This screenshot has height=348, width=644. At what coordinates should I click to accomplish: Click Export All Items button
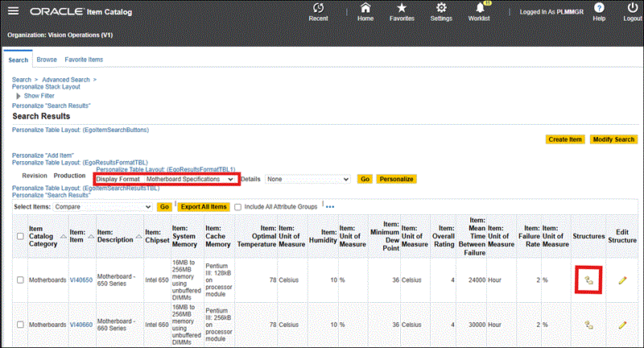(x=204, y=207)
